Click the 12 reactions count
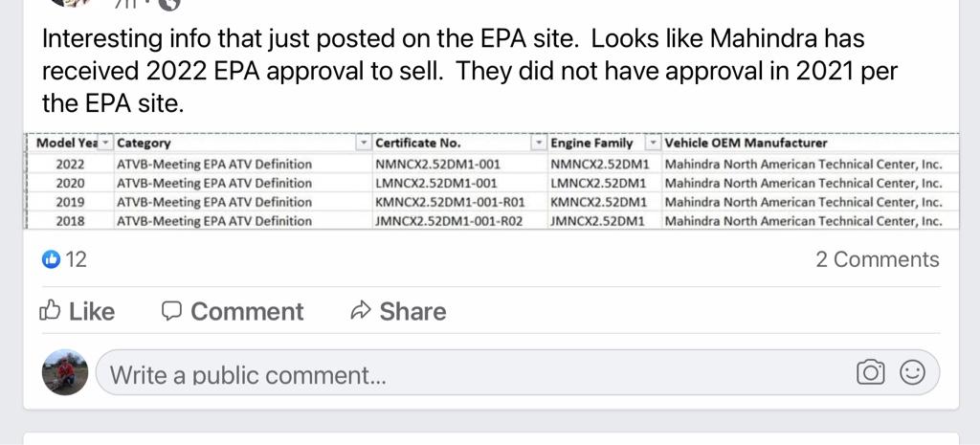Screen dimensions: 980x445 (x=76, y=259)
